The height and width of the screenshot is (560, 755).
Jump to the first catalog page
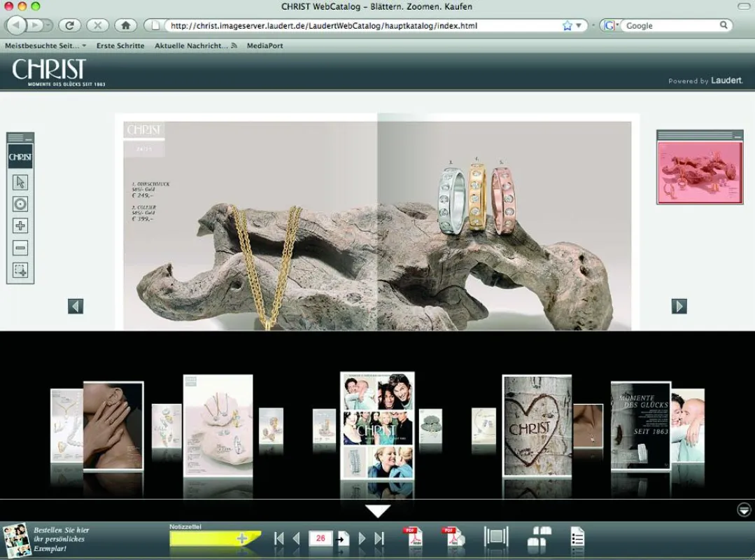[278, 538]
